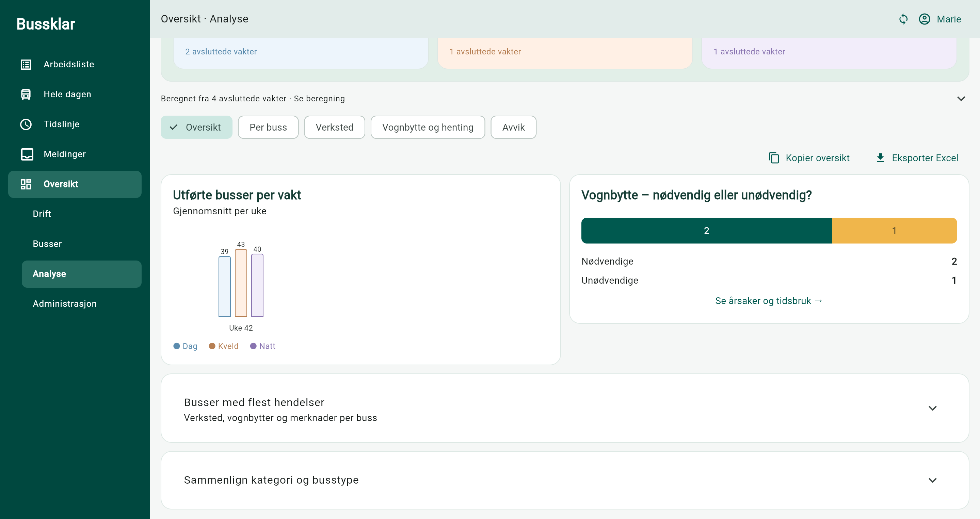This screenshot has width=980, height=519.
Task: Click the 'Uke 42' axis label
Action: 241,328
